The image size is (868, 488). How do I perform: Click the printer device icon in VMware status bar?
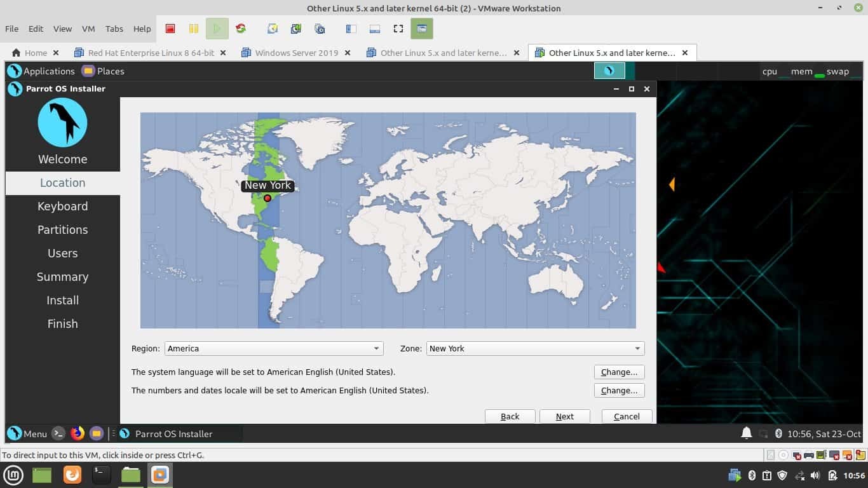[809, 455]
